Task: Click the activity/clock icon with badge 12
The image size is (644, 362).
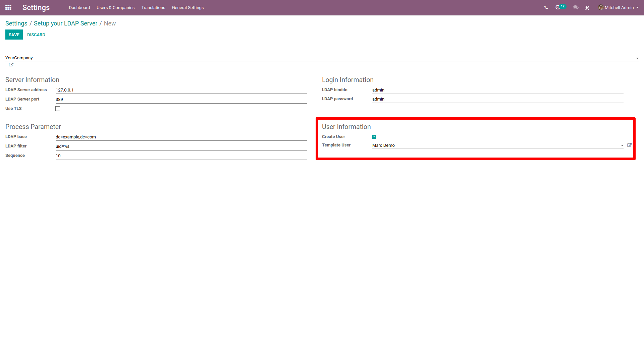Action: coord(560,7)
